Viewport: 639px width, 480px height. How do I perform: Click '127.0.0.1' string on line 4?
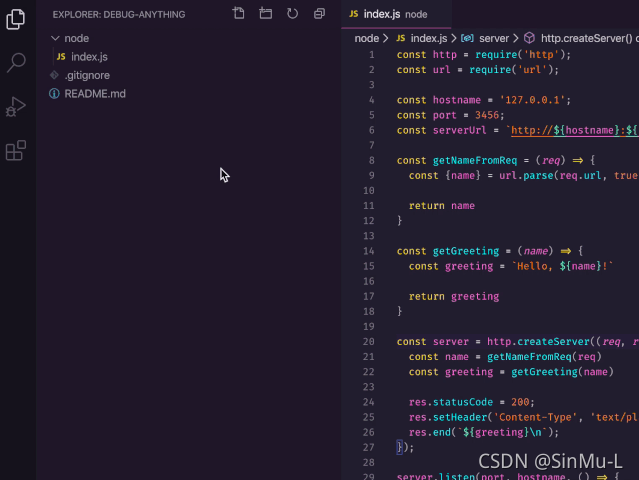coord(532,100)
